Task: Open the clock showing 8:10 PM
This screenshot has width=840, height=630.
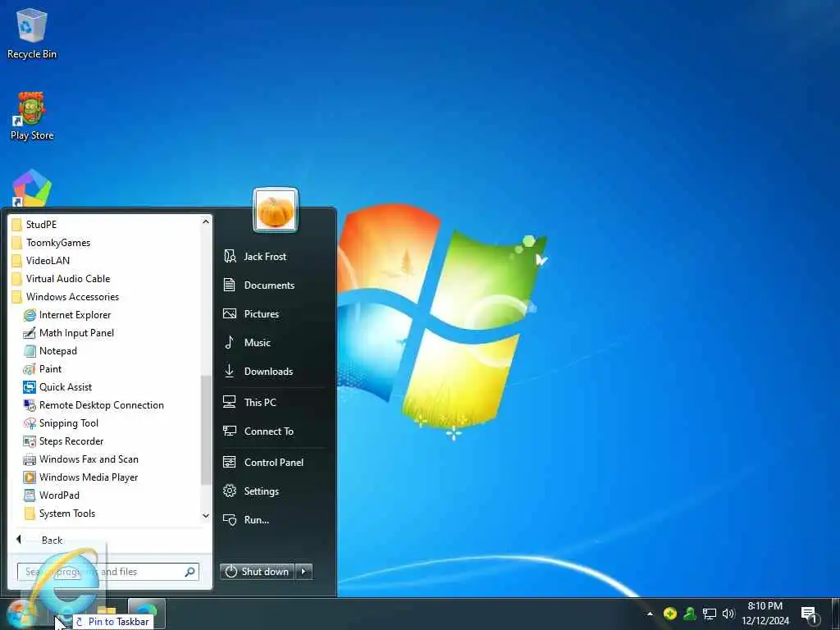Action: click(765, 614)
